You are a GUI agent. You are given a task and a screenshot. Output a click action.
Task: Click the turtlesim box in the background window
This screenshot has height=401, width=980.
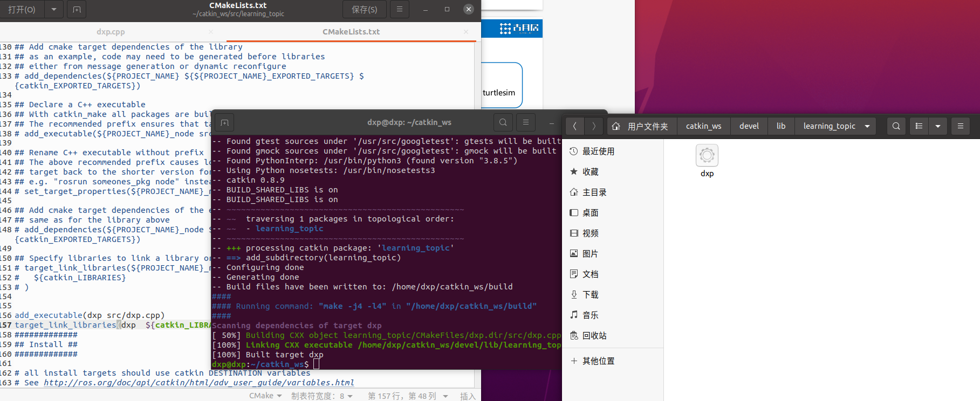[x=501, y=85]
